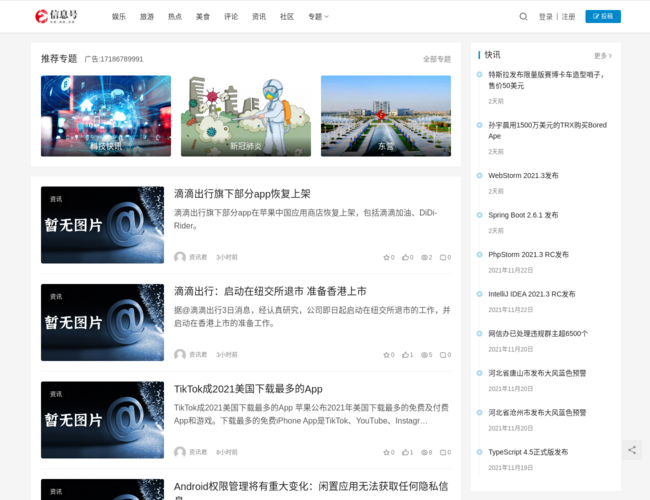Open news 河北省唐山市发布大风蓝色预警
Viewport: 650px width, 500px height.
[537, 373]
